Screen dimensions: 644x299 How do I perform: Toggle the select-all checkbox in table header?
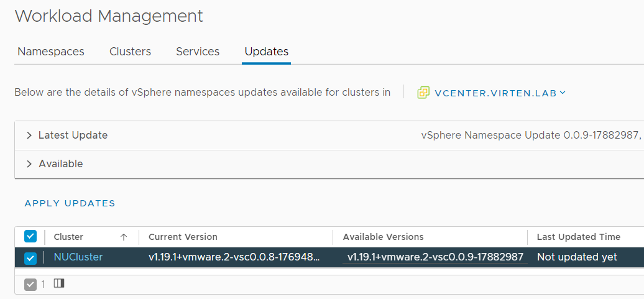tap(30, 236)
